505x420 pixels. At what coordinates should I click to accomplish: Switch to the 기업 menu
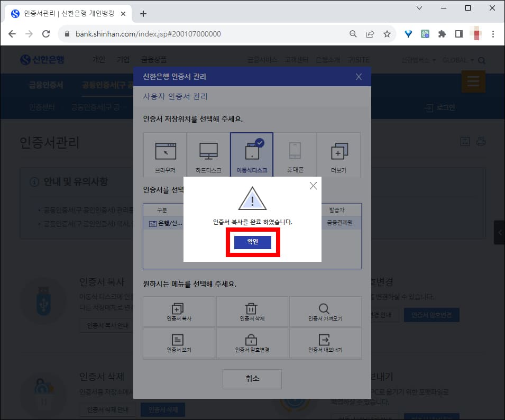point(123,59)
